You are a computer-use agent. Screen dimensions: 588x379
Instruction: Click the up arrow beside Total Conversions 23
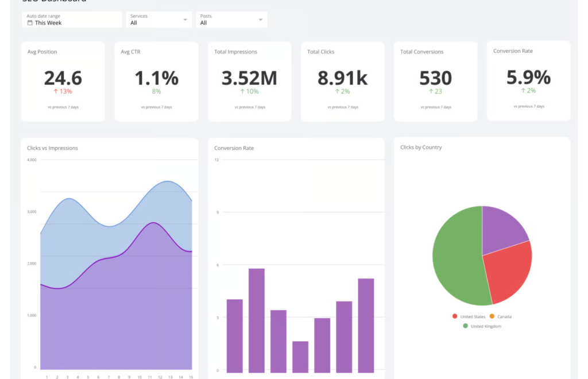[431, 91]
